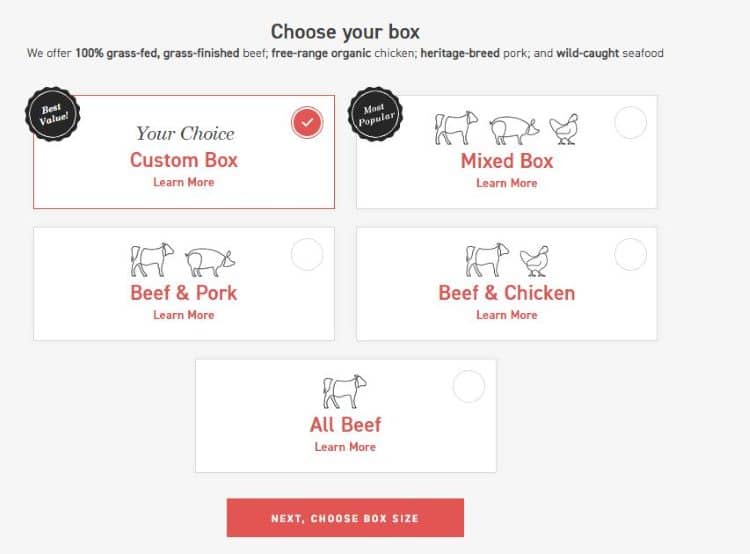
Task: Select the Mixed Box radio button
Action: point(630,122)
